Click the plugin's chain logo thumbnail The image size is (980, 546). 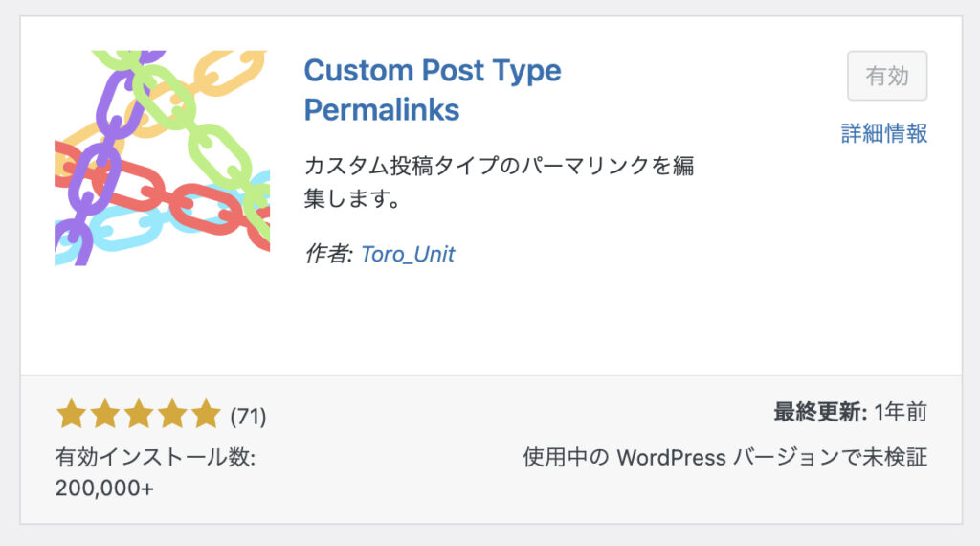click(163, 158)
